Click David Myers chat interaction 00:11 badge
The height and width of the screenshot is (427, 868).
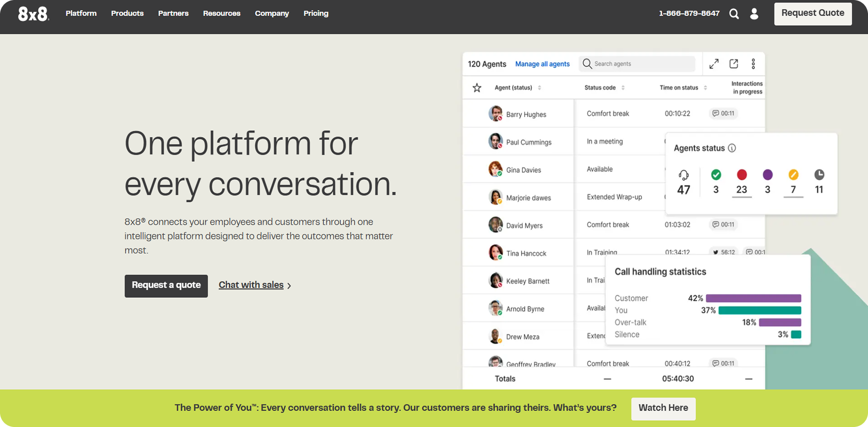click(723, 225)
